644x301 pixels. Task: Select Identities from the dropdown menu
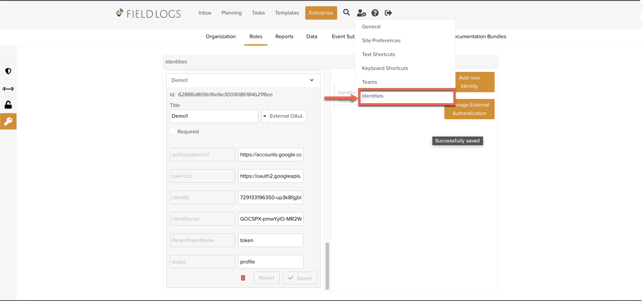(372, 96)
